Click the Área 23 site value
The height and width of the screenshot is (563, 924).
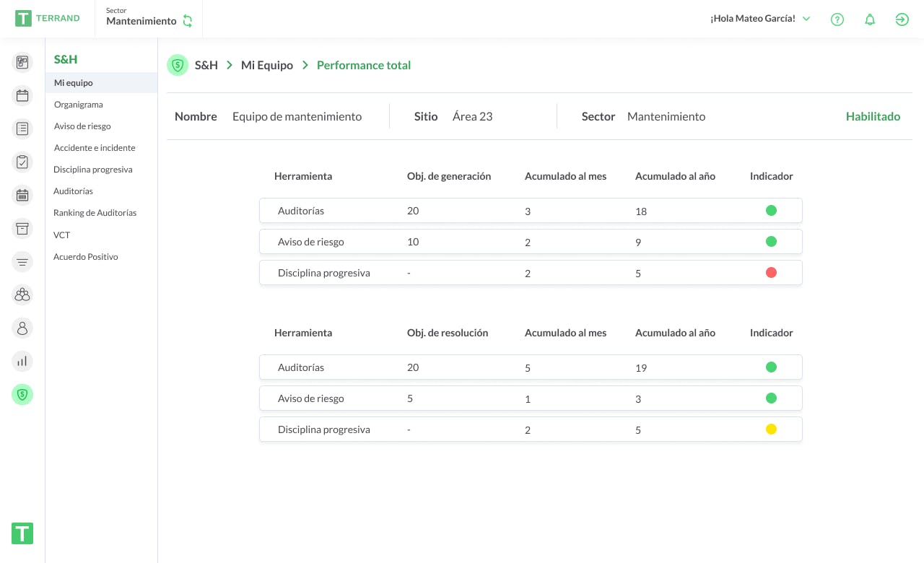click(x=473, y=116)
